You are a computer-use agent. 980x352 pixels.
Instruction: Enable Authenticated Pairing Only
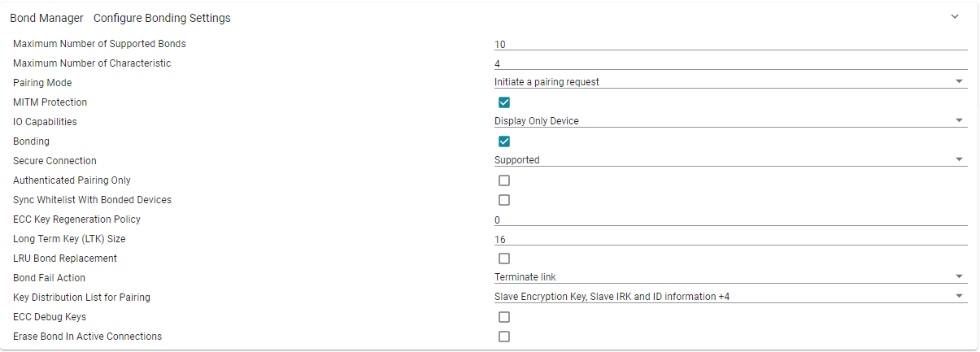(x=504, y=180)
